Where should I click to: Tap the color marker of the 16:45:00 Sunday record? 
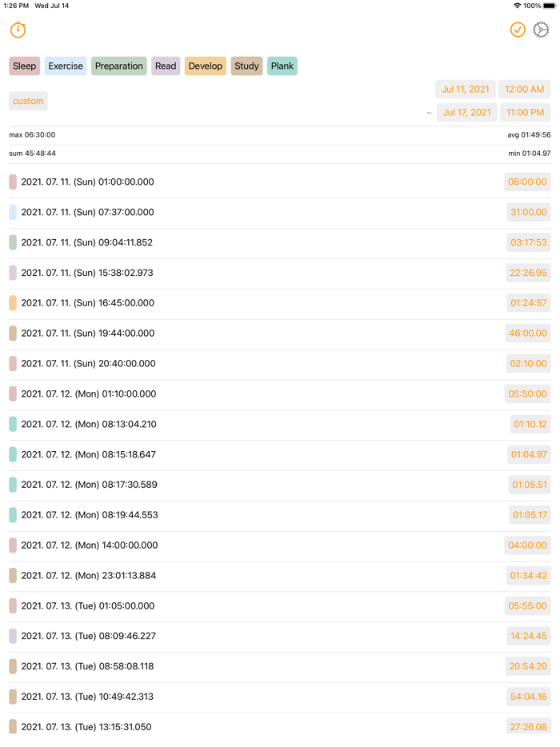pos(13,303)
